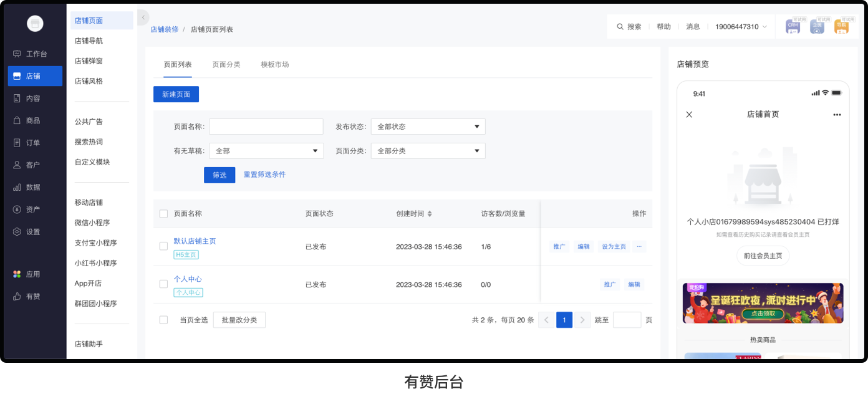
Task: Open the preview's three-dot menu
Action: click(x=837, y=115)
